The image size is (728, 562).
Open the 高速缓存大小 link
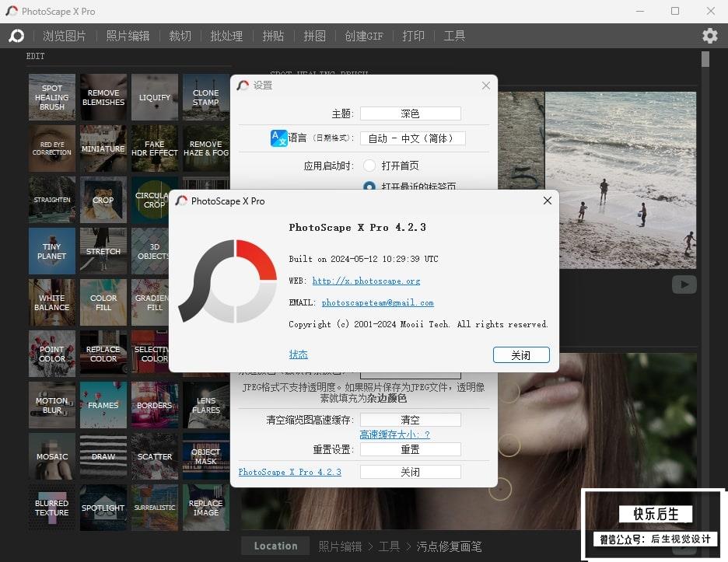[x=394, y=435]
